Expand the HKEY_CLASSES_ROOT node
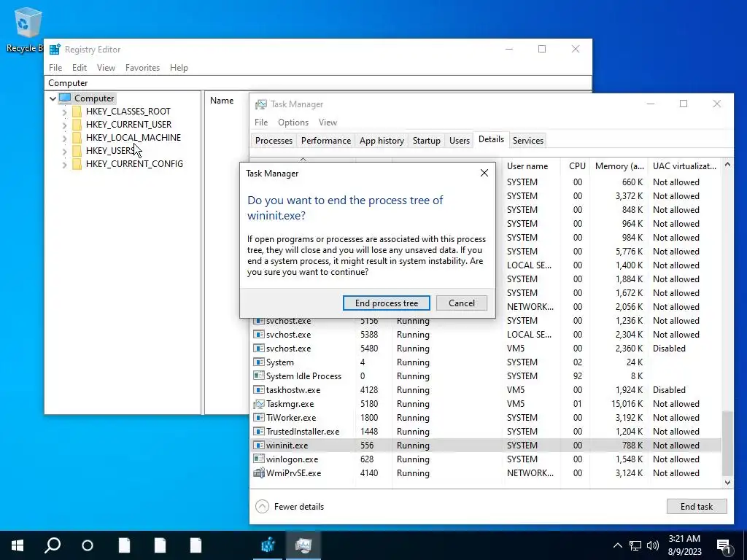This screenshot has width=747, height=560. tap(64, 112)
